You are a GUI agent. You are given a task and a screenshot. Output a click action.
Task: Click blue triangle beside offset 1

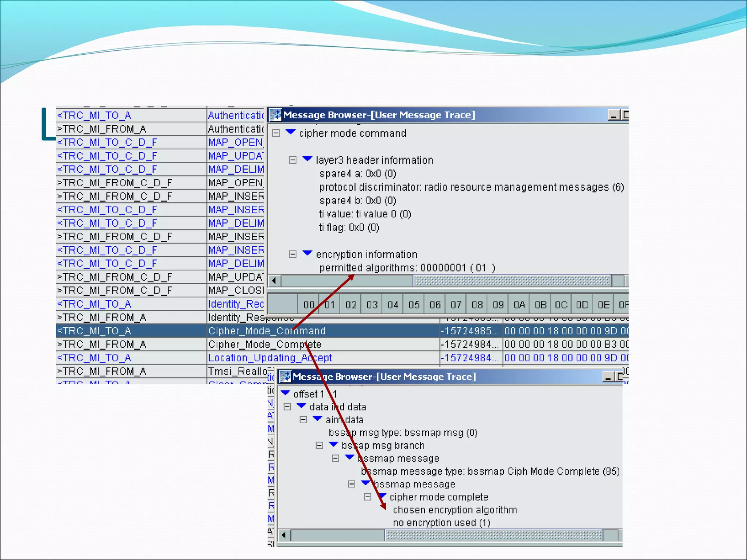tap(286, 393)
